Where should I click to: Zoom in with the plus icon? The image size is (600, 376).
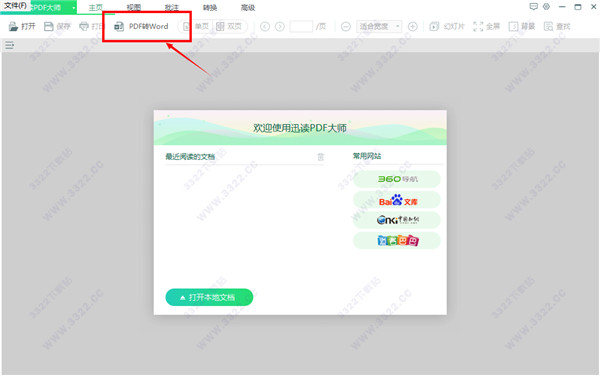click(x=412, y=26)
